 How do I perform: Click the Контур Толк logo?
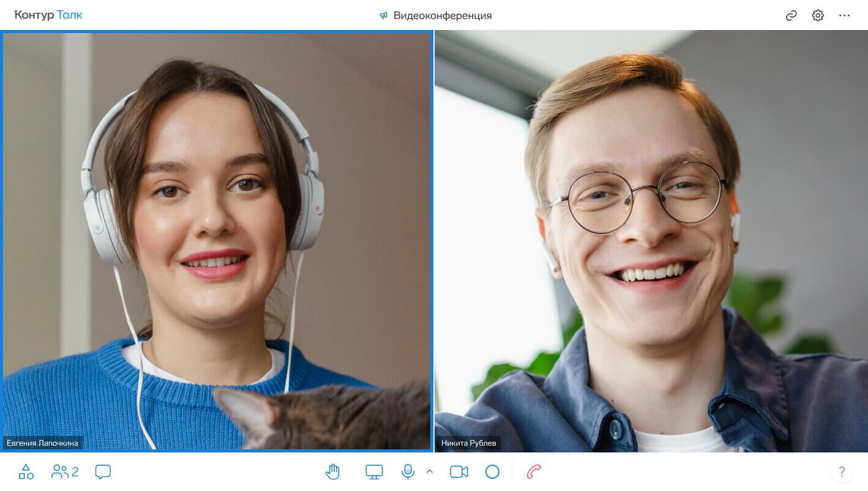(x=48, y=15)
